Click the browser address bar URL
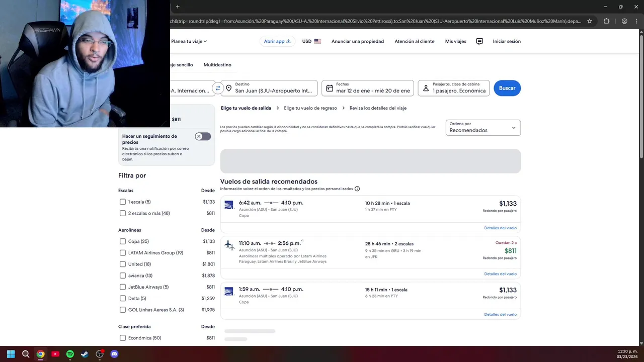The width and height of the screenshot is (644, 362). 375,21
